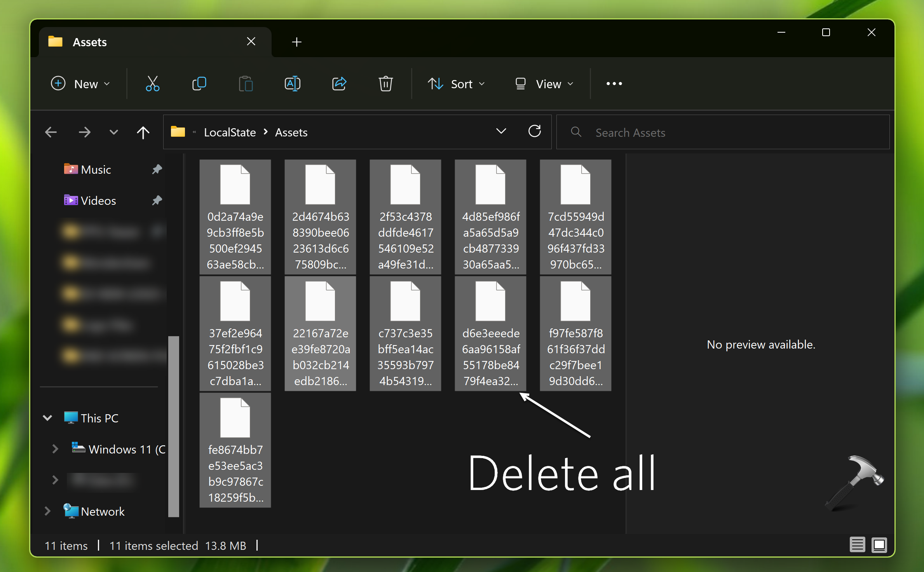Open the See more three-dots menu
924x572 pixels.
(614, 84)
